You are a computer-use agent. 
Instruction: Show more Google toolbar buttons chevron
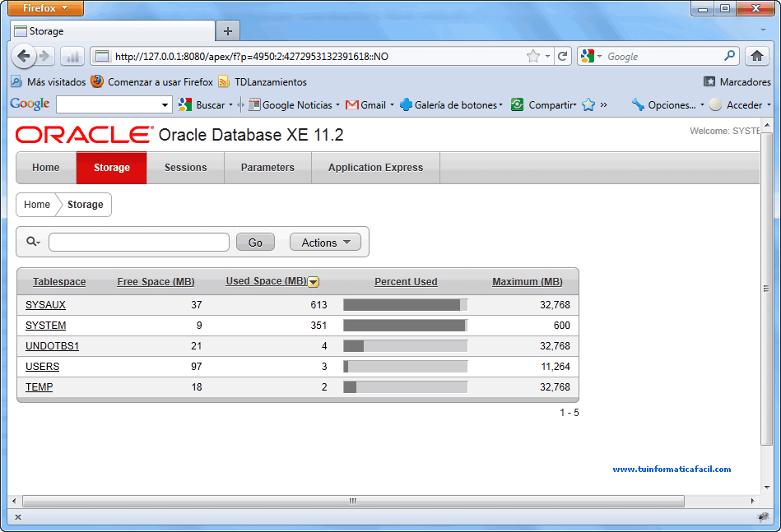[x=604, y=104]
